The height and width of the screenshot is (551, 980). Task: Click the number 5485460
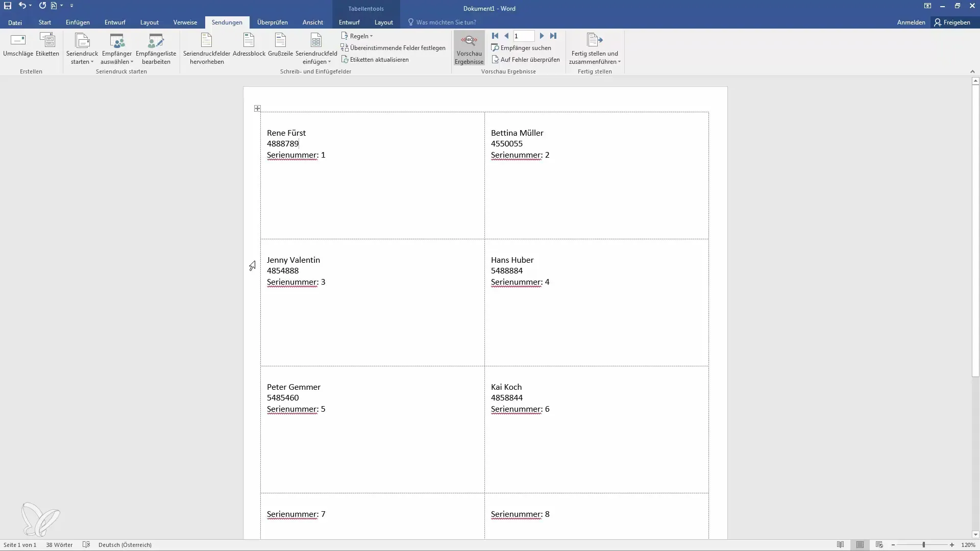pos(283,397)
